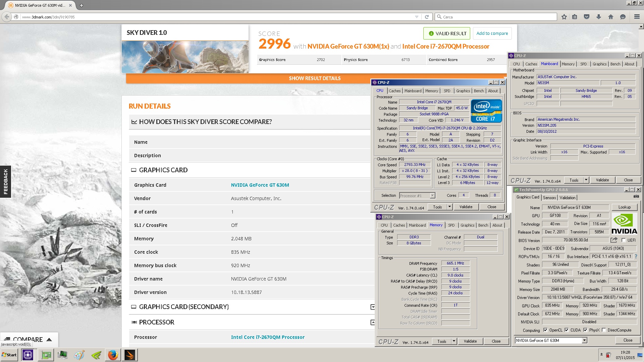644x362 pixels.
Task: Toggle the PhysX checkbox
Action: click(x=585, y=330)
